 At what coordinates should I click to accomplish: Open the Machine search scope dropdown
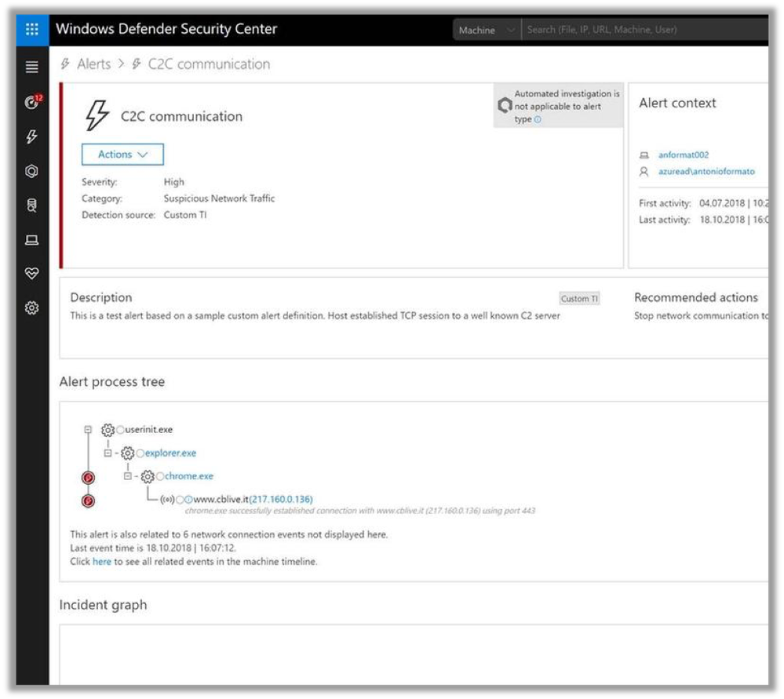[x=487, y=30]
